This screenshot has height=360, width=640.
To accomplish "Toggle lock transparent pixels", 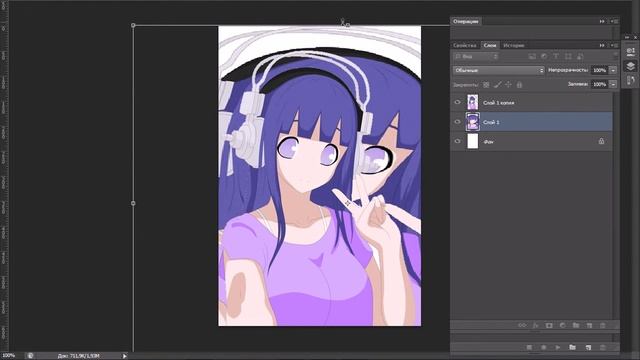I will [x=486, y=85].
